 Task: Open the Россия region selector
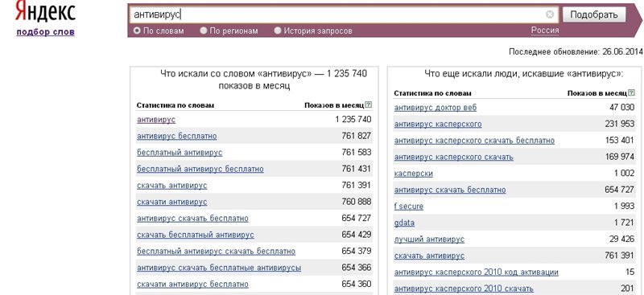point(545,31)
